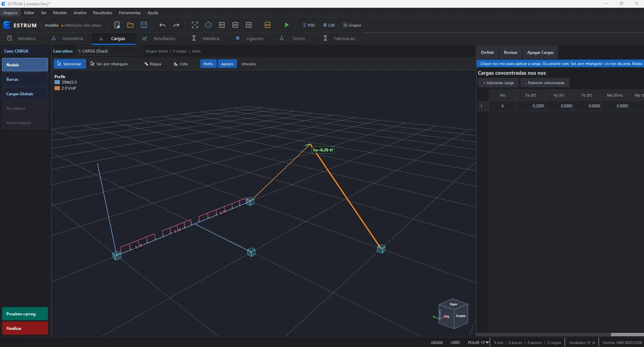Viewport: 644px width, 347px height.
Task: Set the view to the XY plane
Action: pos(222,25)
